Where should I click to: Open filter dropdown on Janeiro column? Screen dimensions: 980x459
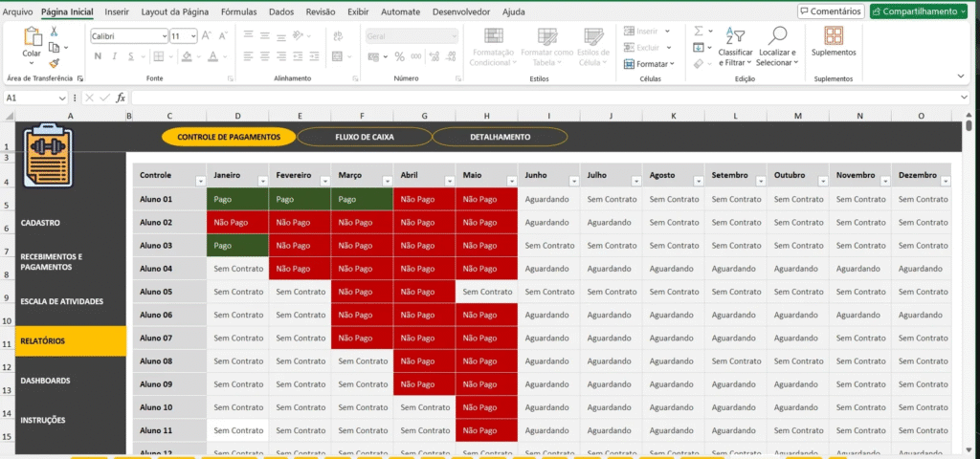pyautogui.click(x=262, y=181)
